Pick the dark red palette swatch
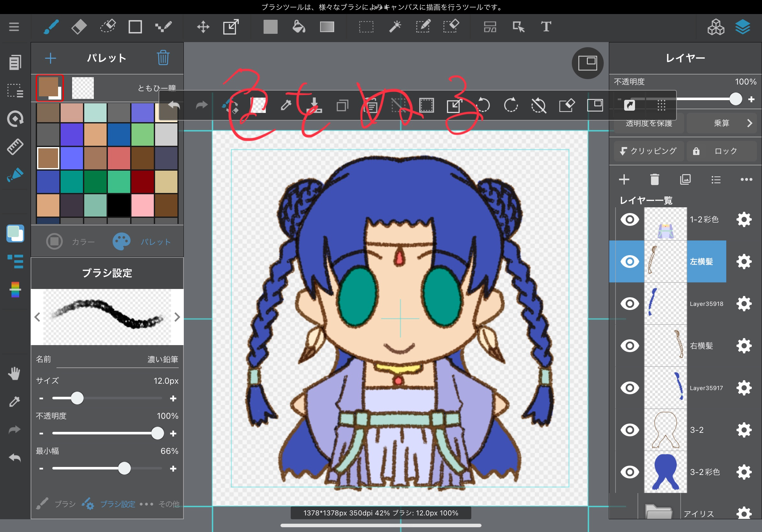 142,182
